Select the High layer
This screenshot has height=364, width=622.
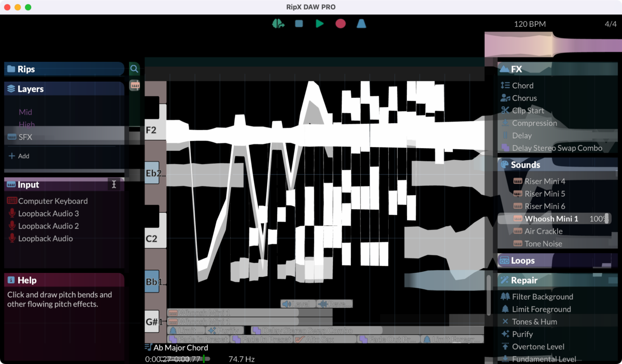point(27,124)
